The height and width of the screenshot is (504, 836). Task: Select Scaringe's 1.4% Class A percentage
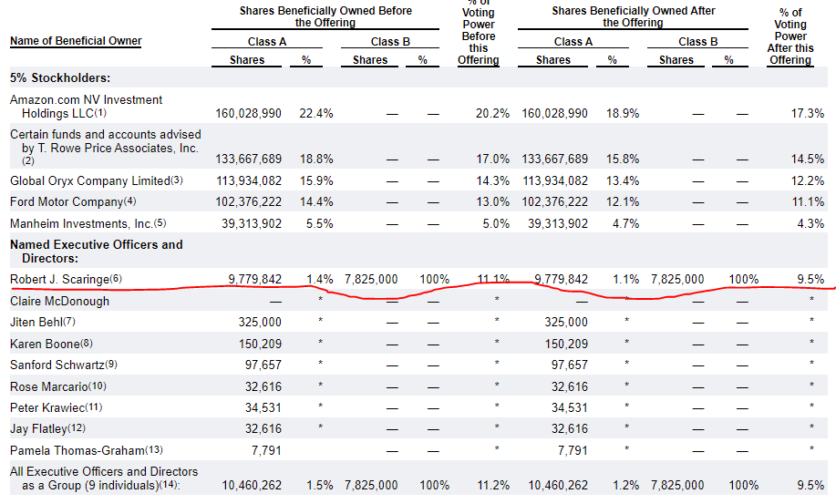319,279
